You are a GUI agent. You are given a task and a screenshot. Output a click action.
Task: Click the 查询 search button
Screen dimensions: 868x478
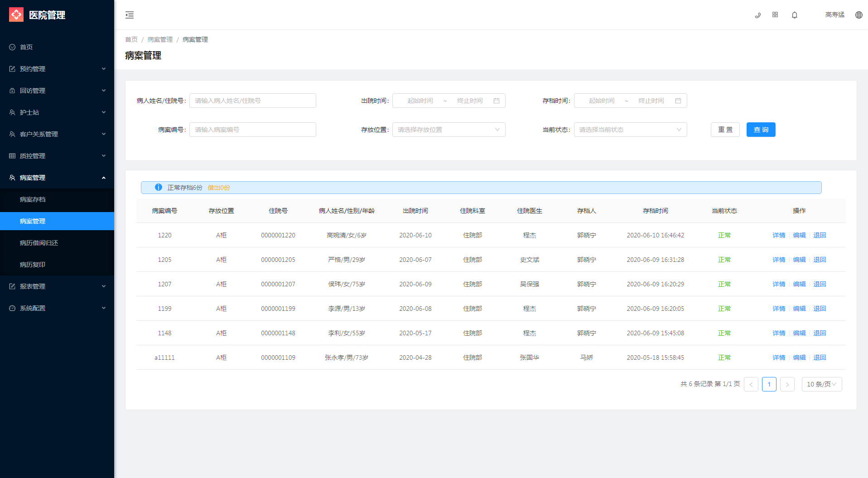pyautogui.click(x=761, y=130)
